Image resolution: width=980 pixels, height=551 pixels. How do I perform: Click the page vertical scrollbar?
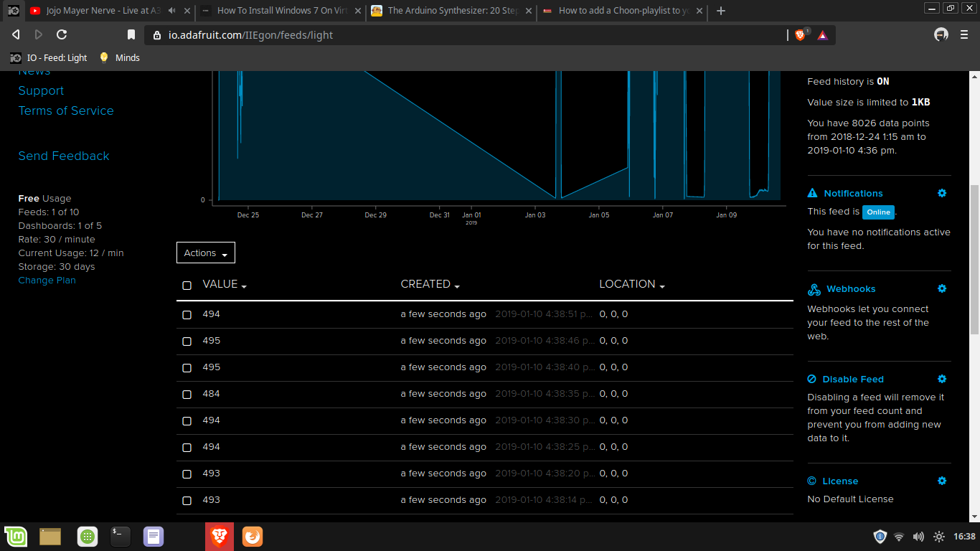click(974, 260)
